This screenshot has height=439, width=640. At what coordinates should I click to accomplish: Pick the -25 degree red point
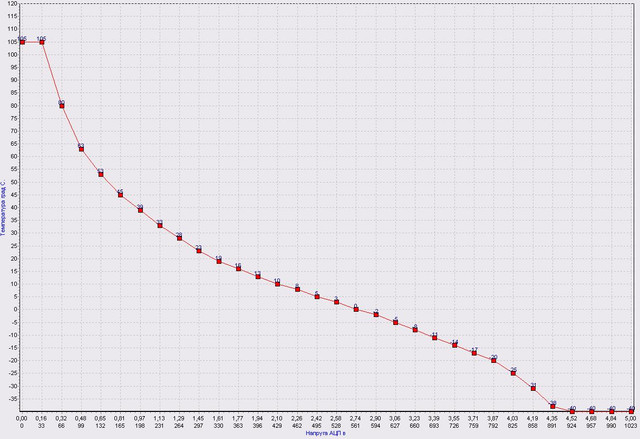click(x=513, y=373)
